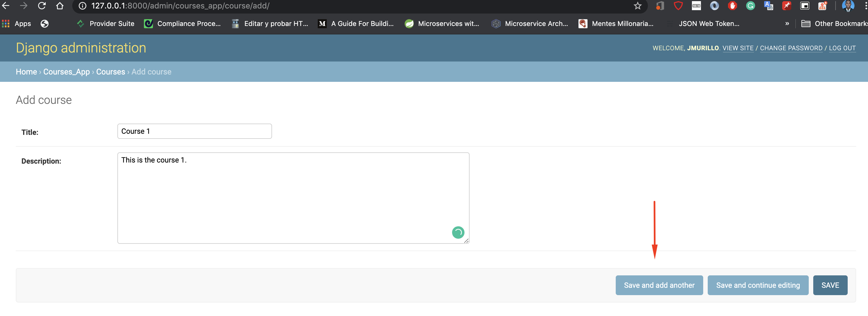
Task: Click the red shield extension icon
Action: point(678,6)
